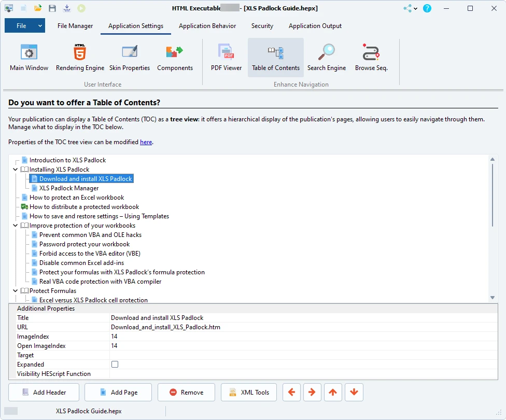Toggle the Expanded checkbox
The width and height of the screenshot is (506, 420).
(115, 365)
